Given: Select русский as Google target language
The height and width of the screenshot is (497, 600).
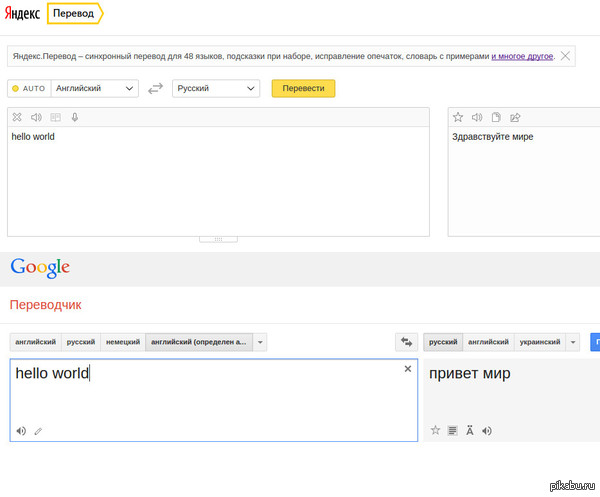Looking at the screenshot, I should (443, 342).
